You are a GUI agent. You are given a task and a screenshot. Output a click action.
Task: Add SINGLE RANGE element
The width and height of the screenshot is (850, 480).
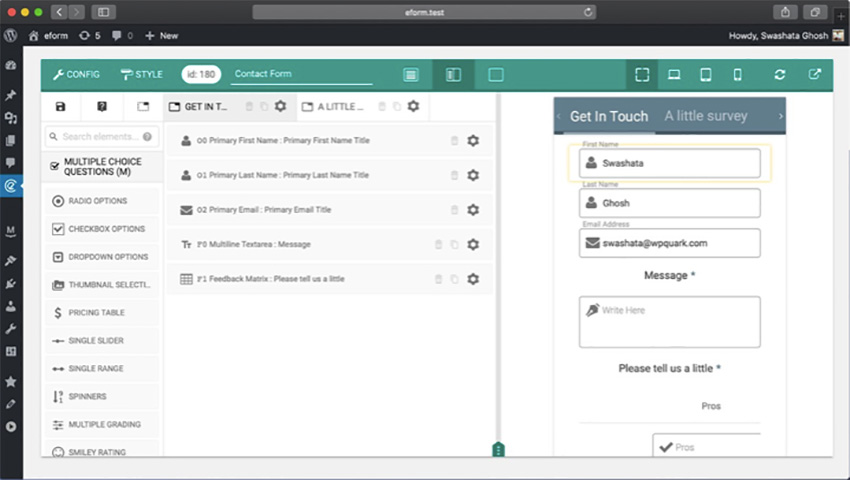[x=102, y=368]
